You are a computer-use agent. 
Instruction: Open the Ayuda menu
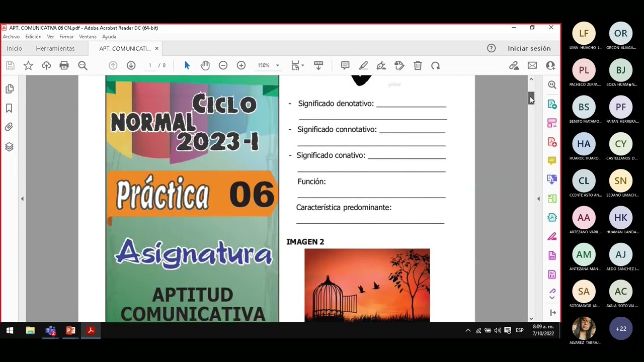tap(109, 37)
